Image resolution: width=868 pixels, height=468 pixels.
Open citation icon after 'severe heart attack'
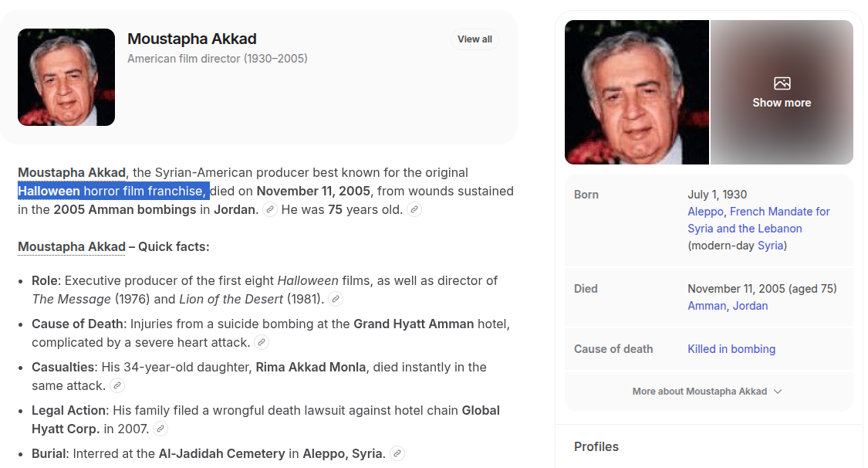pos(262,342)
